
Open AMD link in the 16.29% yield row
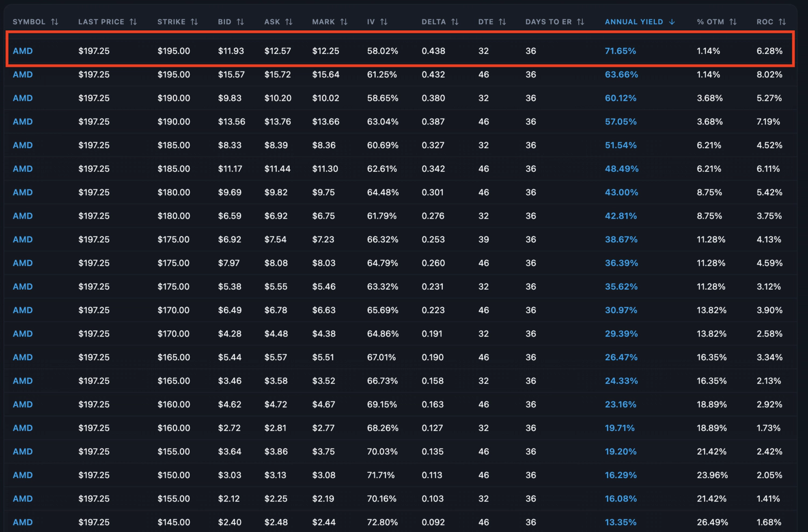pyautogui.click(x=23, y=475)
